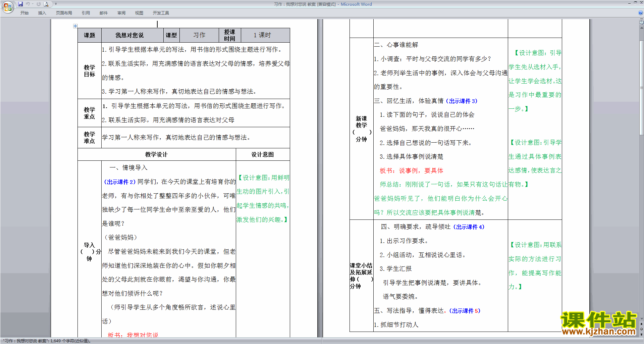This screenshot has height=344, width=644.
Task: Click the red text 板书：说事例，要具体
Action: pyautogui.click(x=411, y=170)
